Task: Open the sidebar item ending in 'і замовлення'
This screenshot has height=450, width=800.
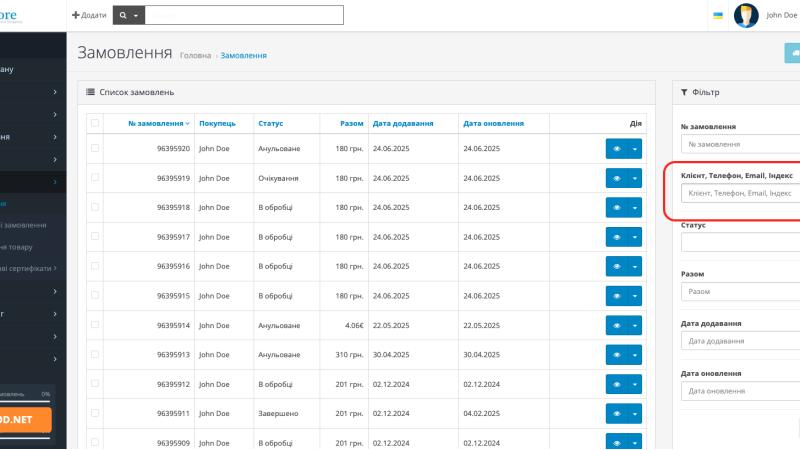Action: pyautogui.click(x=23, y=225)
